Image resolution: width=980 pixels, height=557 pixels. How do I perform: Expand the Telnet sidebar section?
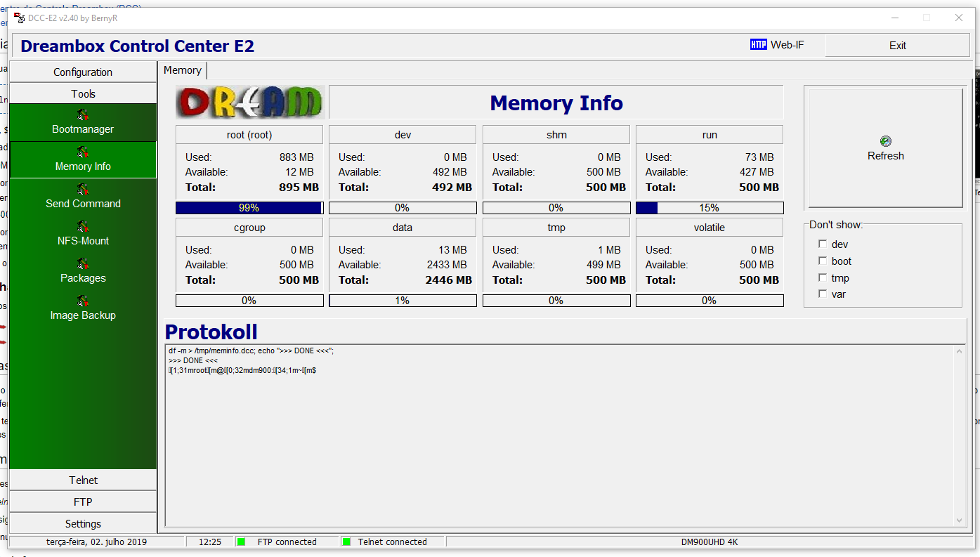(x=83, y=480)
